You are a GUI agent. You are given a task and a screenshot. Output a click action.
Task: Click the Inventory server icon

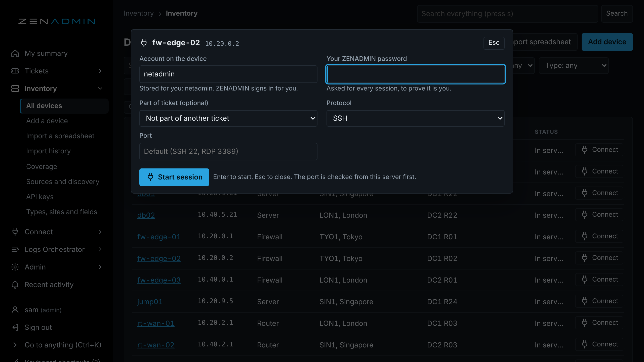(15, 88)
